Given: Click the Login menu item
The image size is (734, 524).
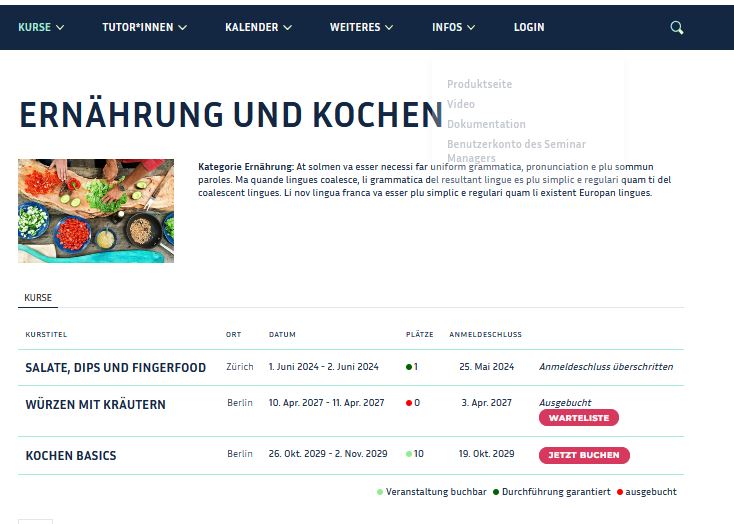Looking at the screenshot, I should click(x=529, y=28).
